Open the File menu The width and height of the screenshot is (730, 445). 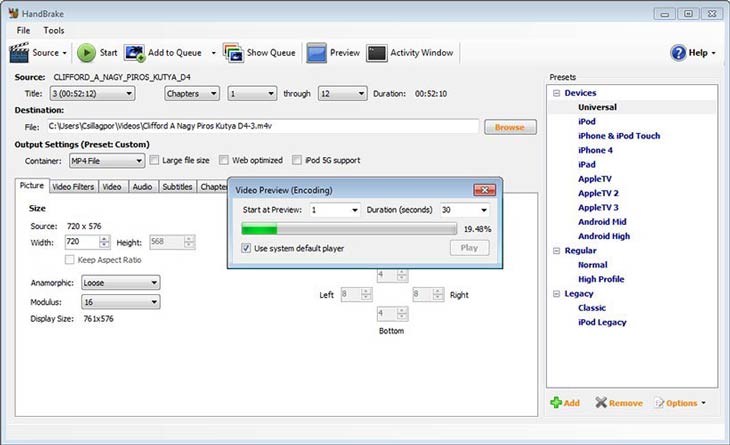[23, 30]
